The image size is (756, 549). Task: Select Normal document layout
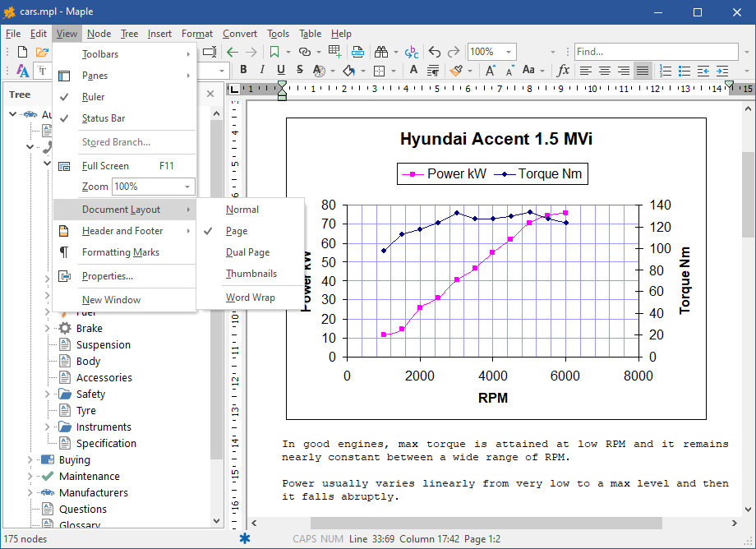(251, 210)
